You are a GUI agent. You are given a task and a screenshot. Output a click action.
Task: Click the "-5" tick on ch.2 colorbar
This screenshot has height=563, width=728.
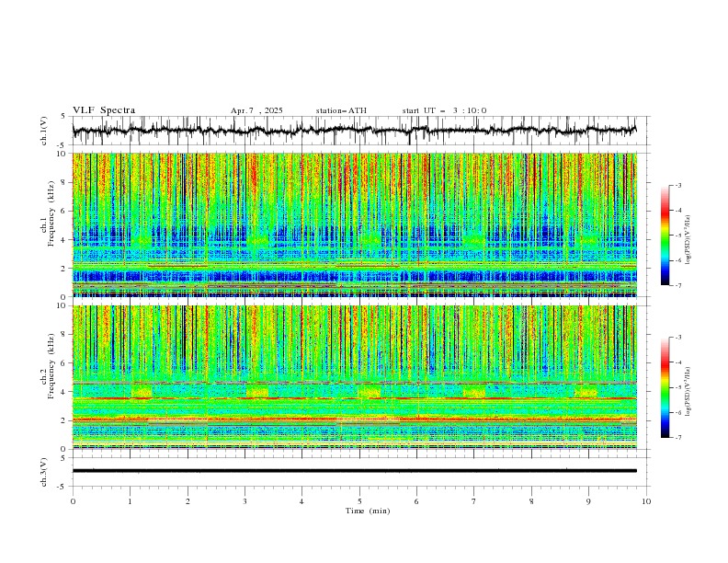tap(678, 387)
